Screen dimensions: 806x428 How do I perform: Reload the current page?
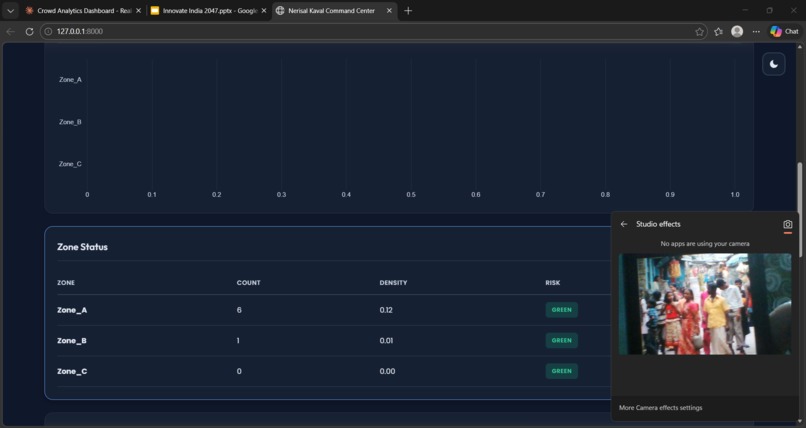point(29,31)
